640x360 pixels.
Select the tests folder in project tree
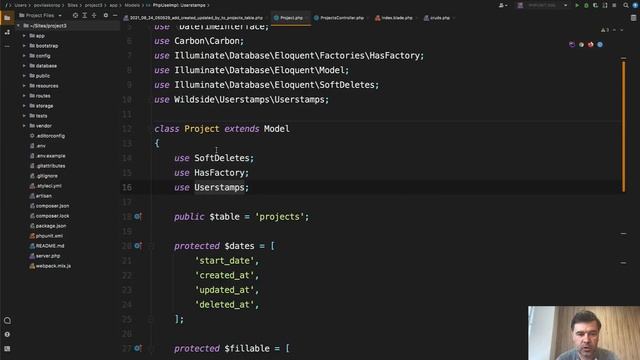41,116
